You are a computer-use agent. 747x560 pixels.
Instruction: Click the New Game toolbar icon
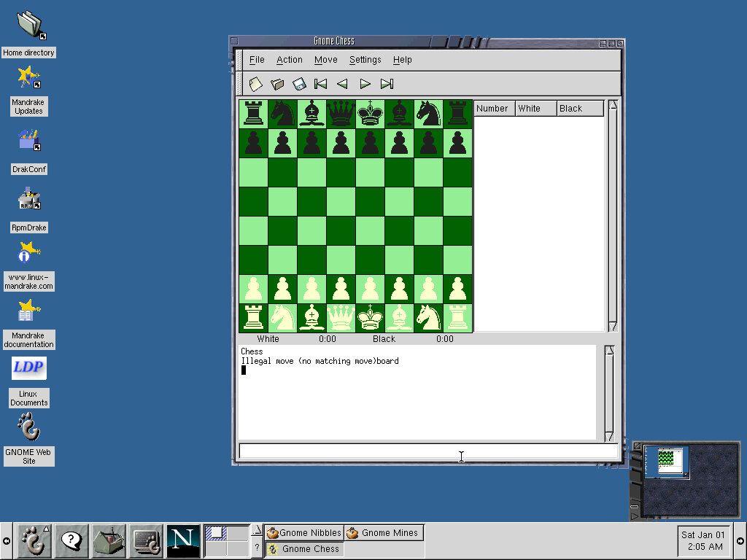255,84
